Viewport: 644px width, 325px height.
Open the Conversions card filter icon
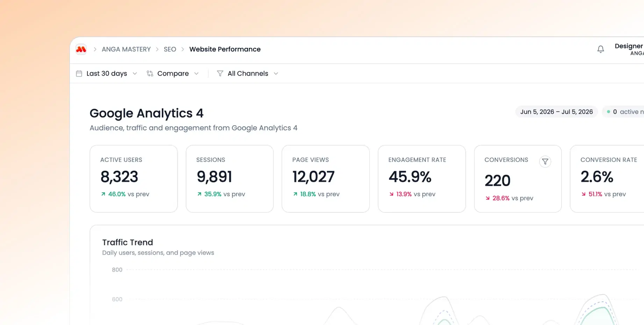(x=545, y=162)
